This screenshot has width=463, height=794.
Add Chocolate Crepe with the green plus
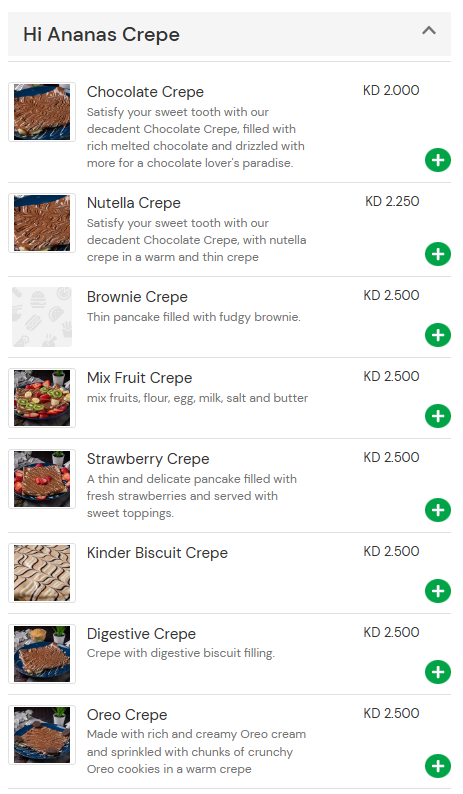click(x=438, y=160)
